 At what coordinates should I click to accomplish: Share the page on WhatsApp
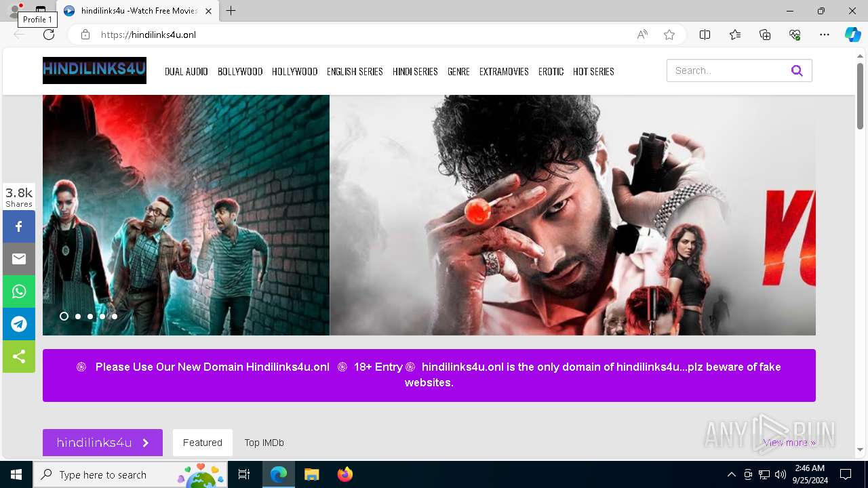(19, 291)
